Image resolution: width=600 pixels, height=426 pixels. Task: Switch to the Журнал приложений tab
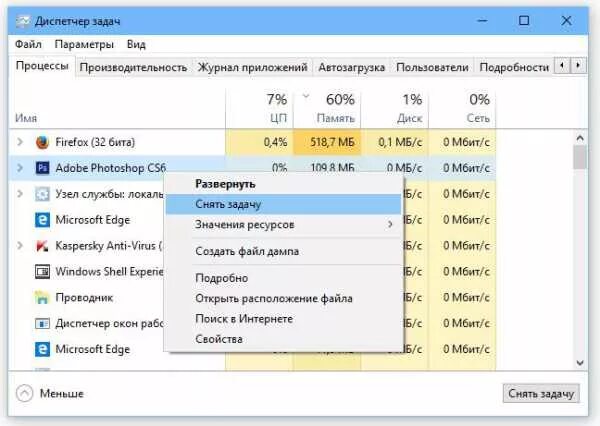[252, 67]
